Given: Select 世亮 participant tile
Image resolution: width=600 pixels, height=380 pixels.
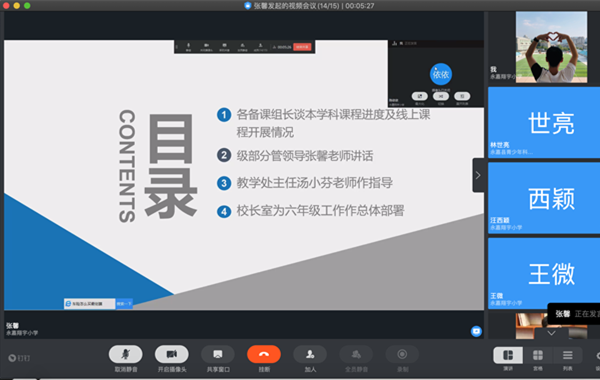Looking at the screenshot, I should tap(544, 122).
